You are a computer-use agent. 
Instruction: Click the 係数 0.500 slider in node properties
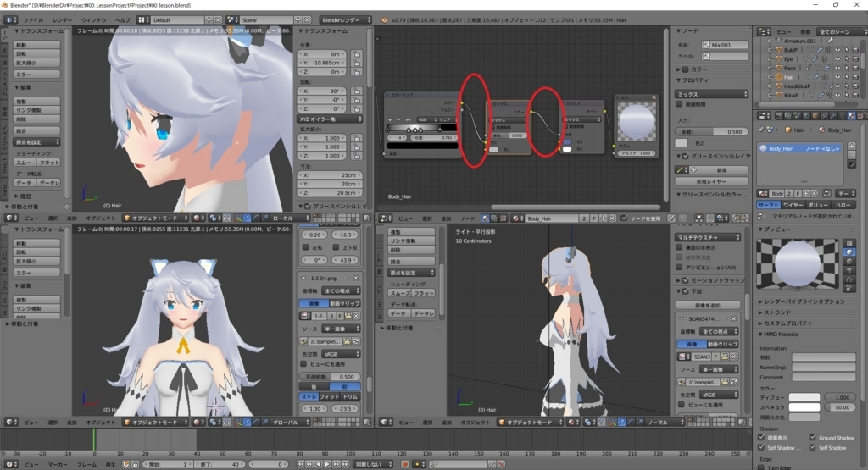click(x=712, y=131)
